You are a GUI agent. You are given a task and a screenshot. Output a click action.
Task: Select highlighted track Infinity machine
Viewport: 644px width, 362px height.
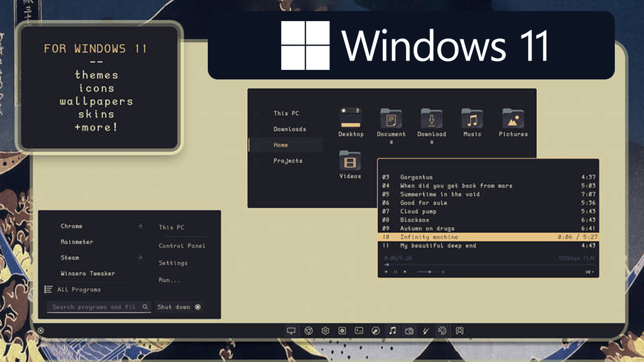point(489,237)
